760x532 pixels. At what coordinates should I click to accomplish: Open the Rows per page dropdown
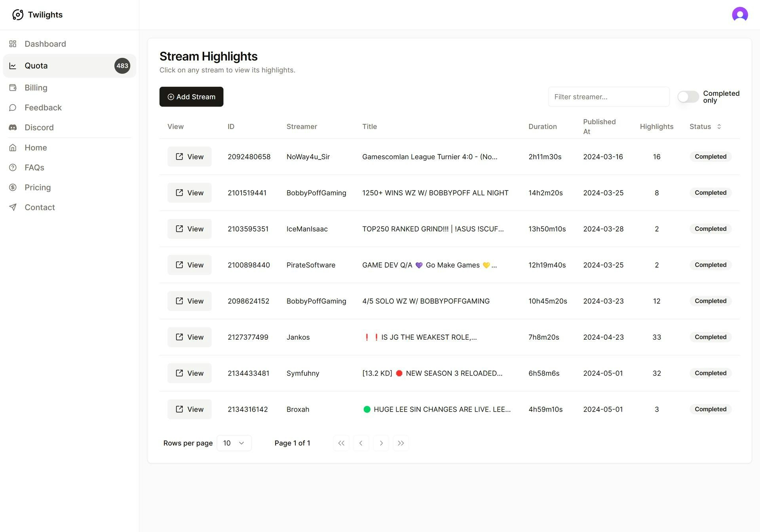click(234, 443)
